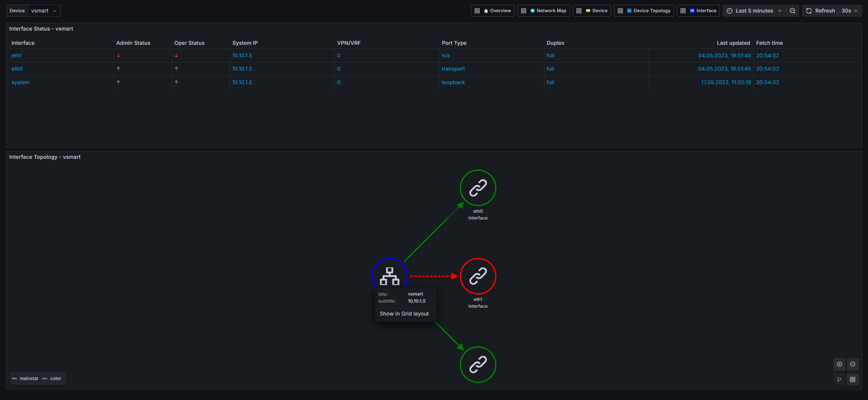Open the Last 5 minutes time picker
Image resolution: width=868 pixels, height=400 pixels.
[x=754, y=11]
